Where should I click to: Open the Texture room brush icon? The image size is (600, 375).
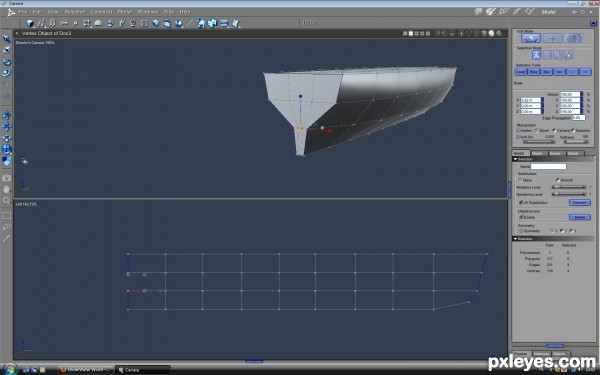tap(517, 12)
